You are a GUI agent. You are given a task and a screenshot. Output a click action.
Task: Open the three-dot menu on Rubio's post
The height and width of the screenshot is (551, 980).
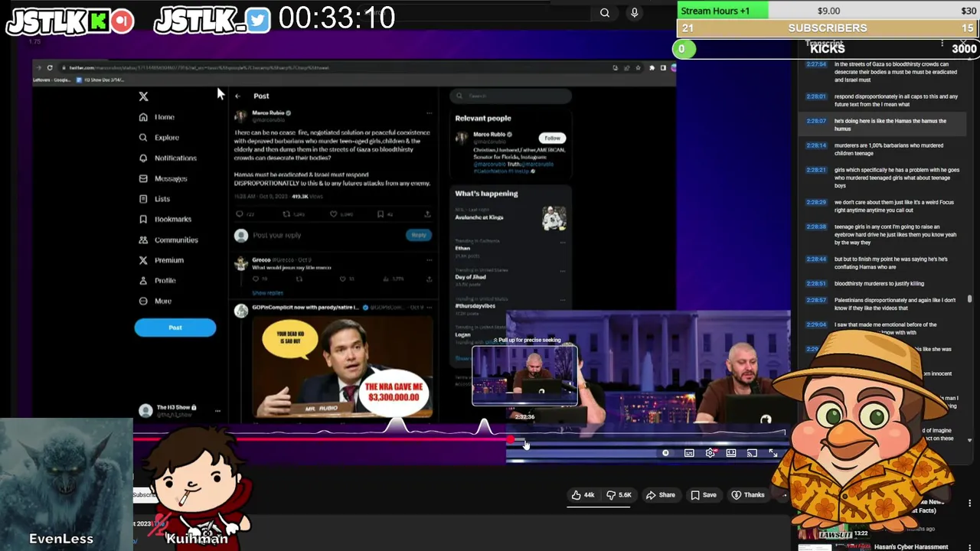[x=429, y=113]
